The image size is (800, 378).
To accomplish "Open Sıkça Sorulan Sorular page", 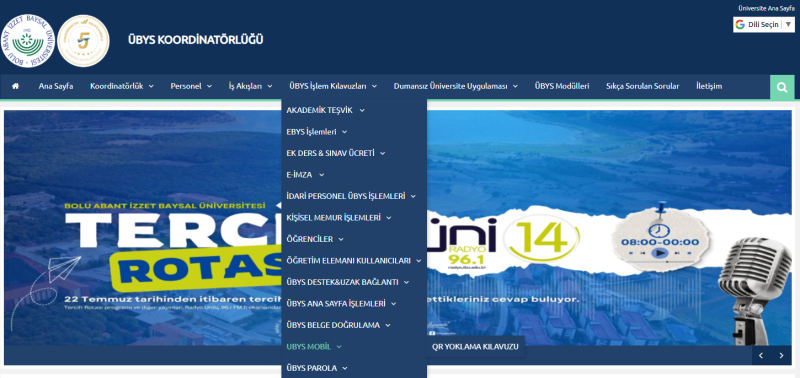I will [642, 86].
